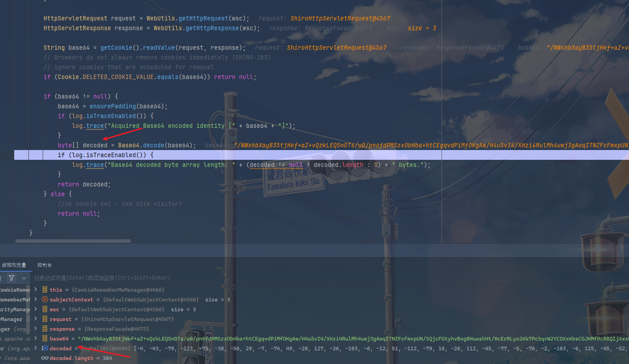Click the variable icon beside wsc
The image size is (629, 364).
coord(45,309)
